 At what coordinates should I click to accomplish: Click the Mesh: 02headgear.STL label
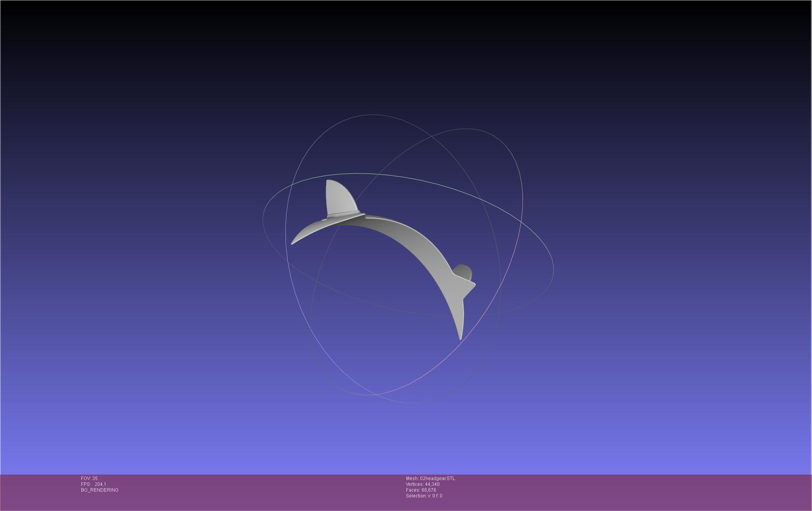click(430, 478)
